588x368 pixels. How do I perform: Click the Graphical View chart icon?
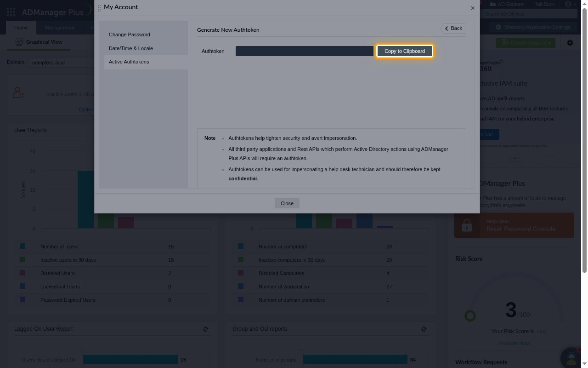pyautogui.click(x=19, y=42)
